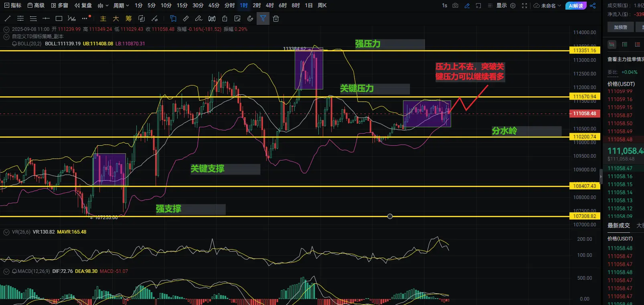
Task: Share the chart via share icon
Action: (x=593, y=6)
